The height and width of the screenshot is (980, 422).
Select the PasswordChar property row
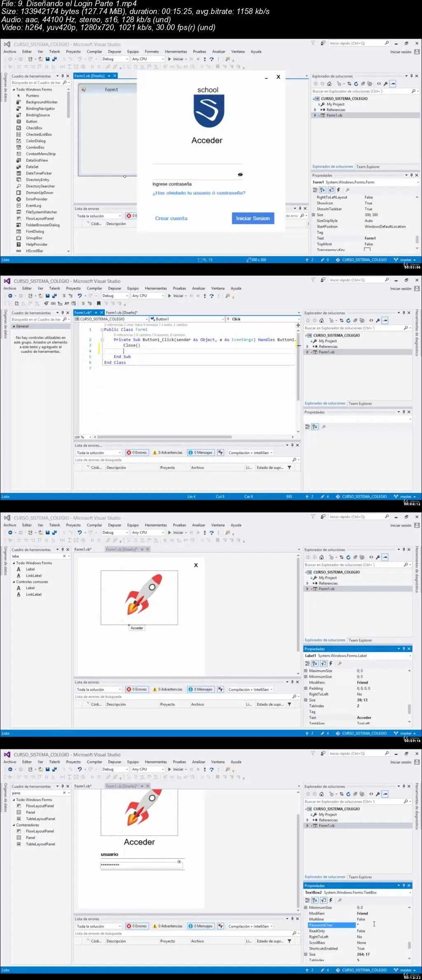(x=357, y=925)
